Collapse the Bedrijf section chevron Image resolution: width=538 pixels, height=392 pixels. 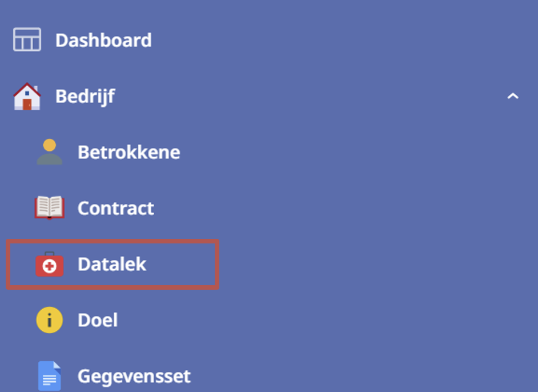(513, 96)
